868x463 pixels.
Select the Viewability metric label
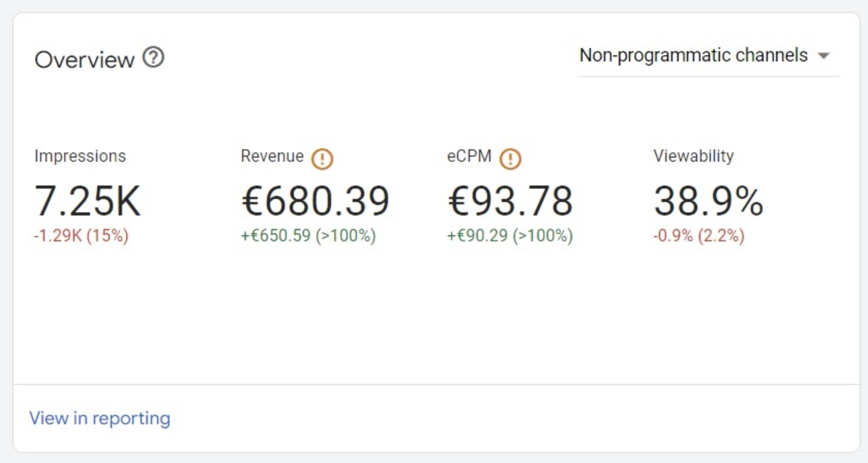pyautogui.click(x=693, y=156)
